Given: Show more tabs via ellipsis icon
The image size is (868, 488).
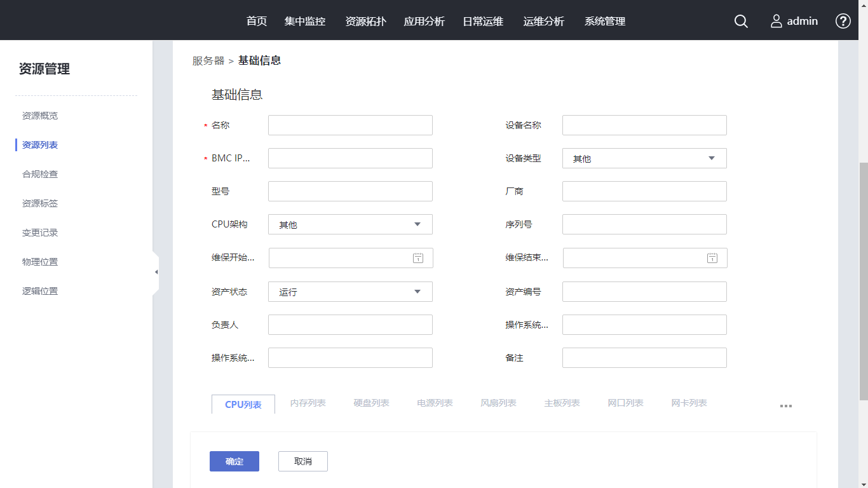Looking at the screenshot, I should (x=786, y=406).
